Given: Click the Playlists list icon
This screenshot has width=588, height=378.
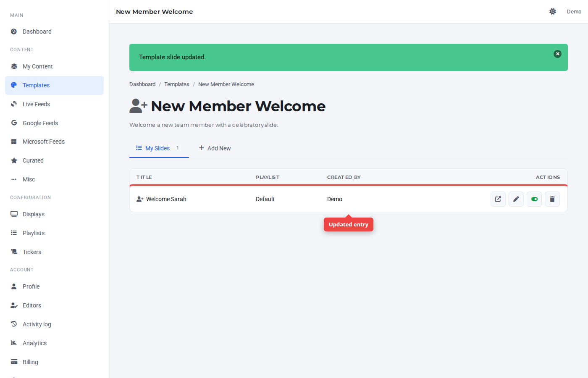Looking at the screenshot, I should [14, 233].
